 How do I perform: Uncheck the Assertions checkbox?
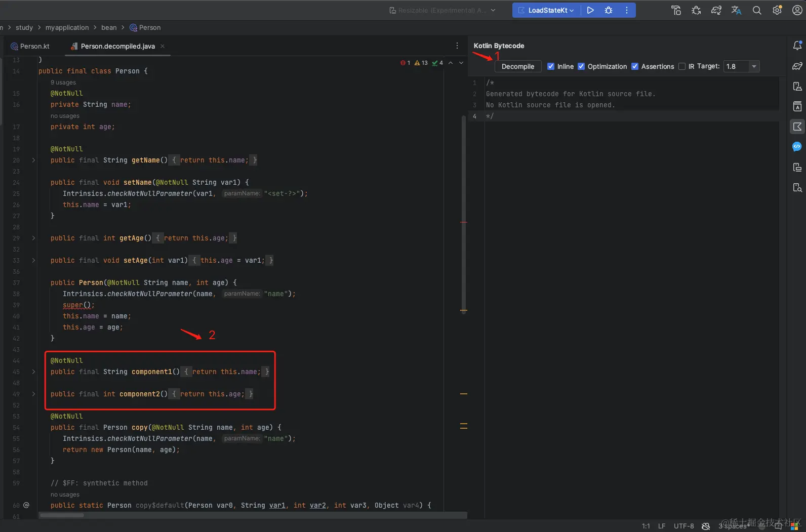[x=635, y=66]
